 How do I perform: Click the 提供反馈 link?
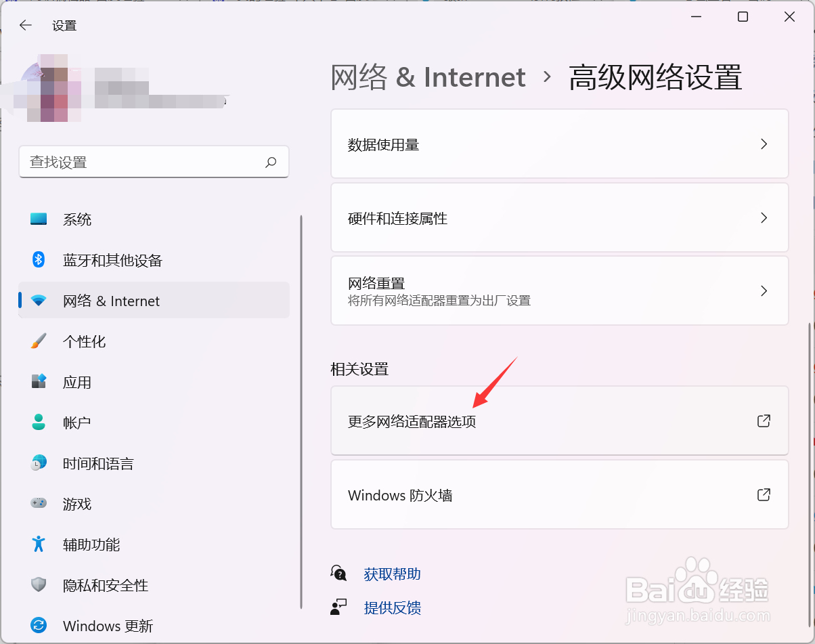point(392,608)
